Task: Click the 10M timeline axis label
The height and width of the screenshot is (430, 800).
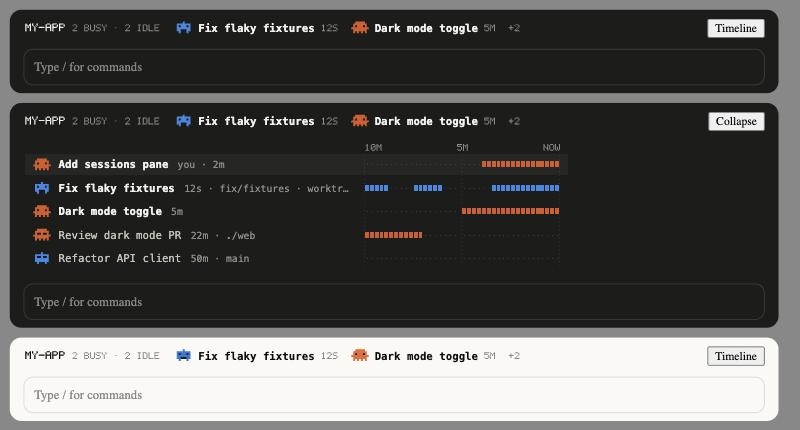Action: tap(373, 147)
